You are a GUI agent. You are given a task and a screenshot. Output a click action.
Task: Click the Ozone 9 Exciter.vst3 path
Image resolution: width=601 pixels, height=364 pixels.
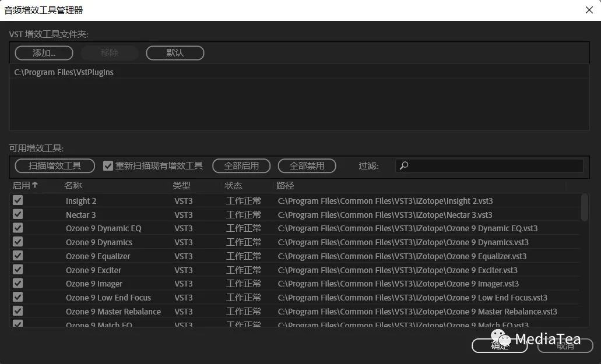click(x=398, y=270)
